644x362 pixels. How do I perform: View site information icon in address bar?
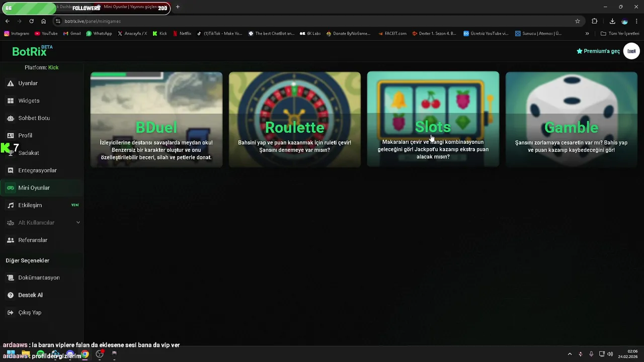click(x=58, y=21)
